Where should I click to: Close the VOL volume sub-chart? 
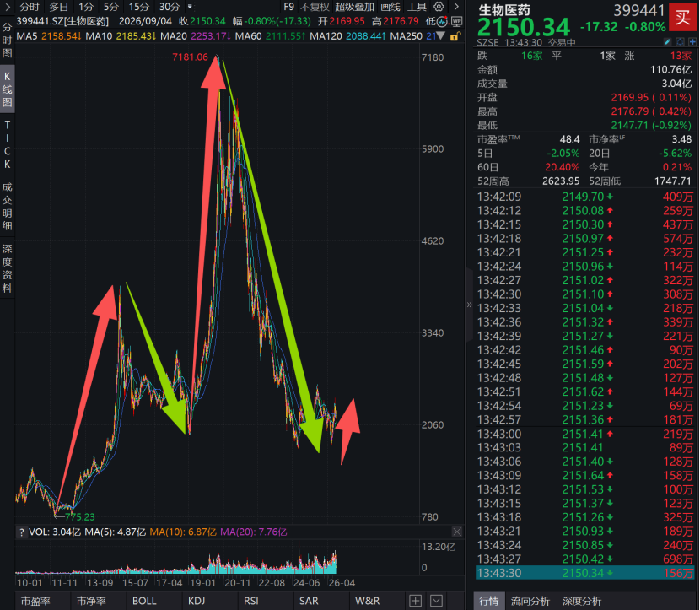[457, 532]
